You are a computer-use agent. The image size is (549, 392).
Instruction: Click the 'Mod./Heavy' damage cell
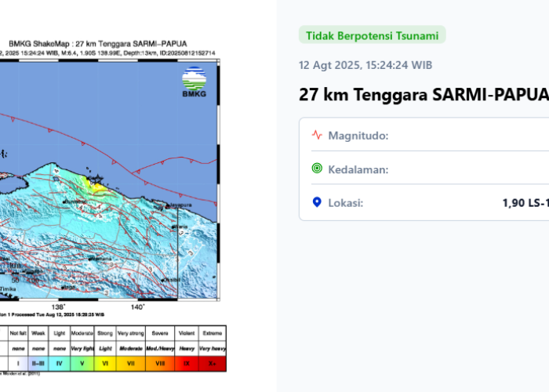tap(160, 349)
